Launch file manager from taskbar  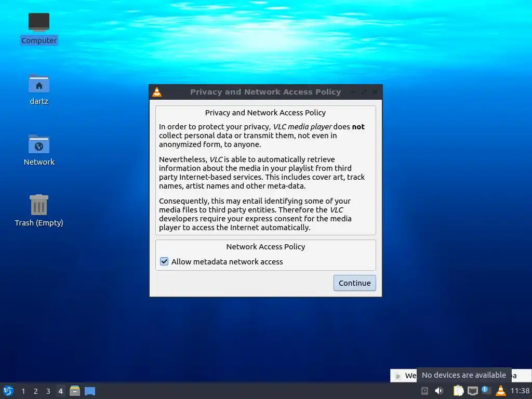75,391
